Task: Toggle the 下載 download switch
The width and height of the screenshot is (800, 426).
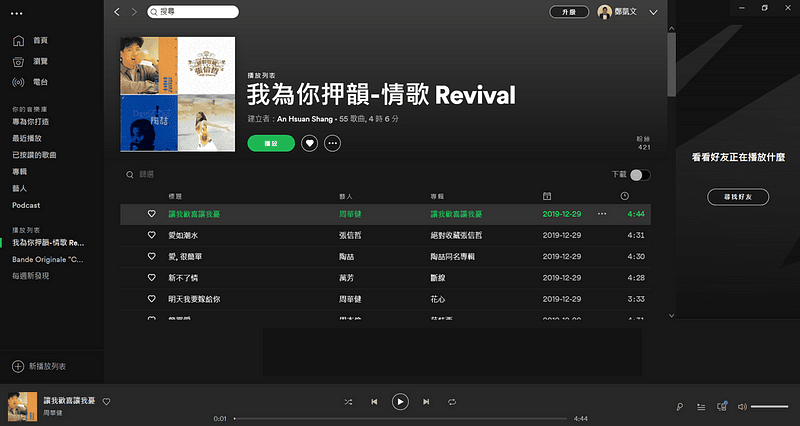Action: (x=640, y=175)
